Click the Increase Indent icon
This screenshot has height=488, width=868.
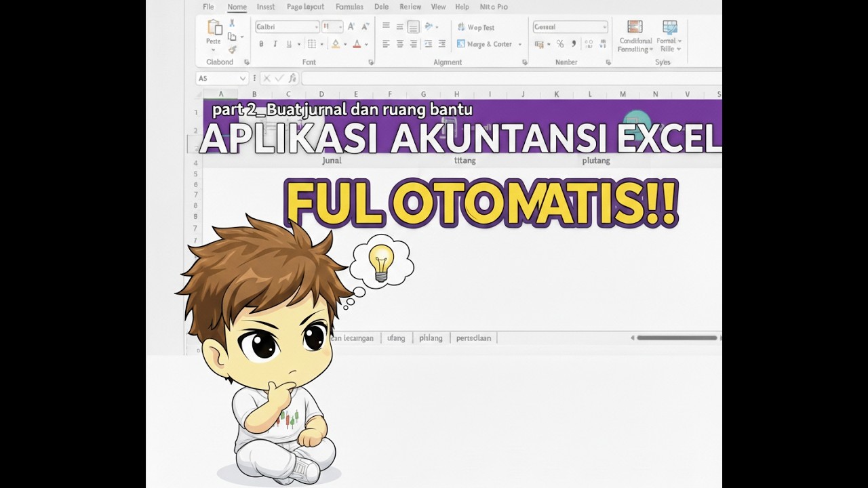click(x=442, y=44)
